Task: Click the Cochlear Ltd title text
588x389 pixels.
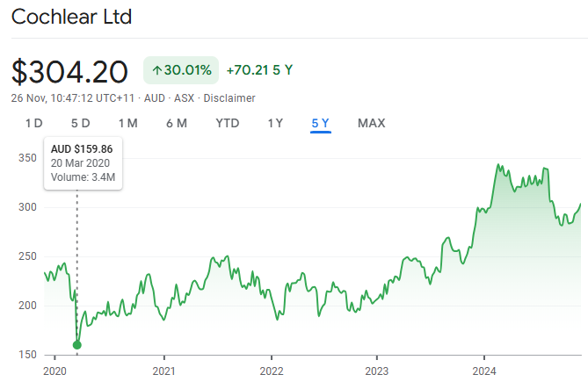Action: tap(71, 17)
